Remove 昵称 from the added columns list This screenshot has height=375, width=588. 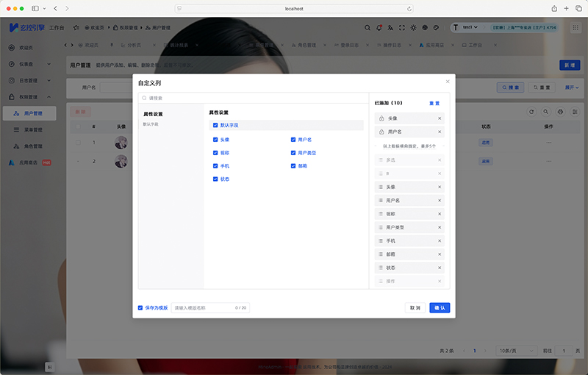(x=440, y=214)
